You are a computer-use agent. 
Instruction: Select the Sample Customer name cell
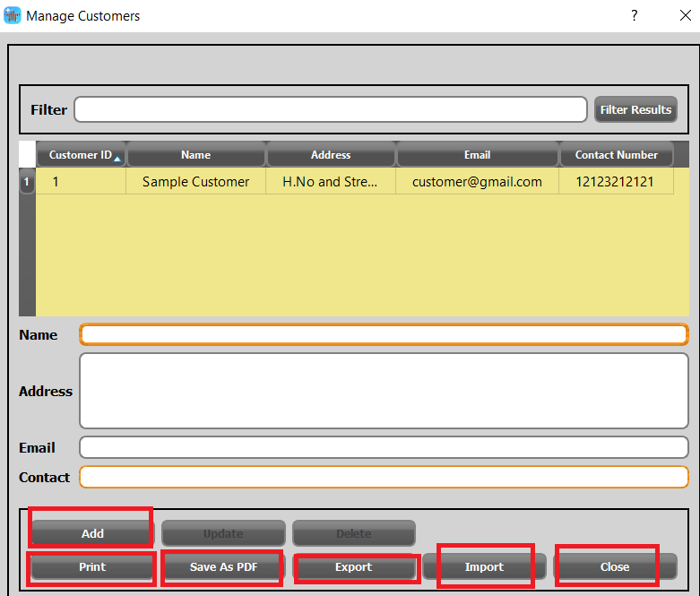(195, 182)
